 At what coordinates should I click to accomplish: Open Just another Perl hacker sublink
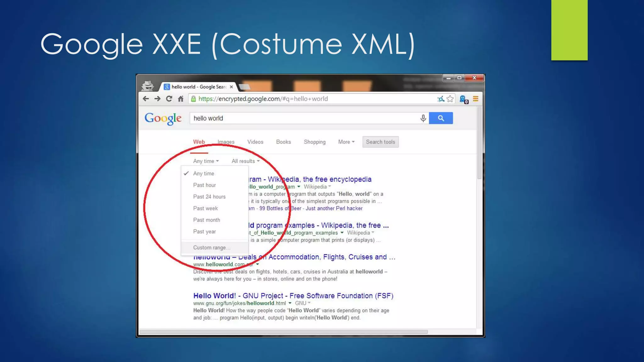(x=334, y=208)
